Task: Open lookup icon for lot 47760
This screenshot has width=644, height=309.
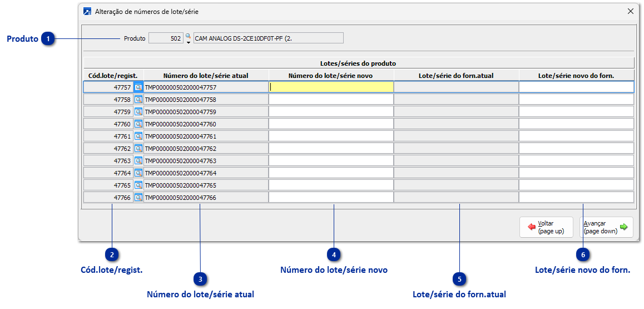Action: (138, 124)
